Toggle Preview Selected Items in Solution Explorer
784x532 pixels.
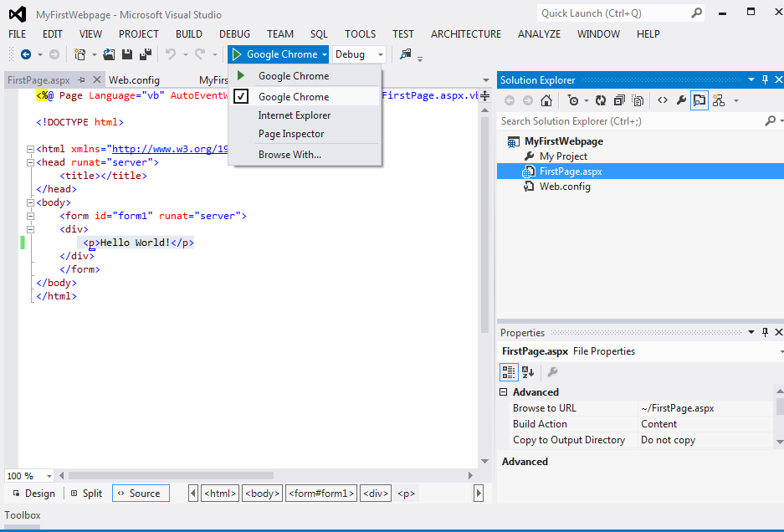coord(699,100)
